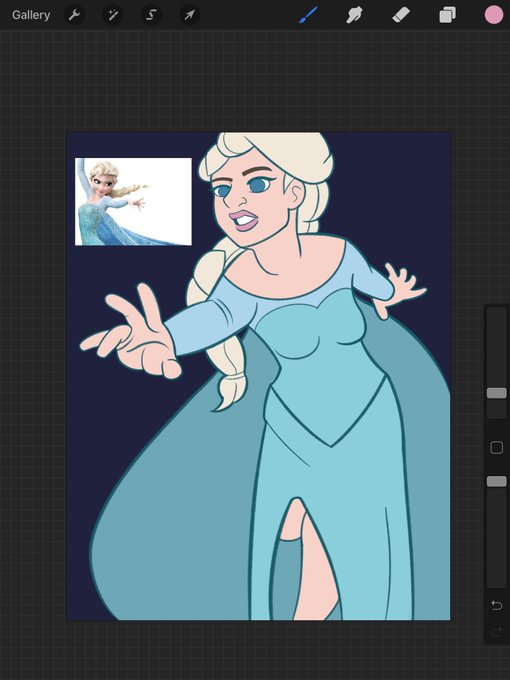Tap the square modify button in sidebar
510x680 pixels.
(497, 448)
